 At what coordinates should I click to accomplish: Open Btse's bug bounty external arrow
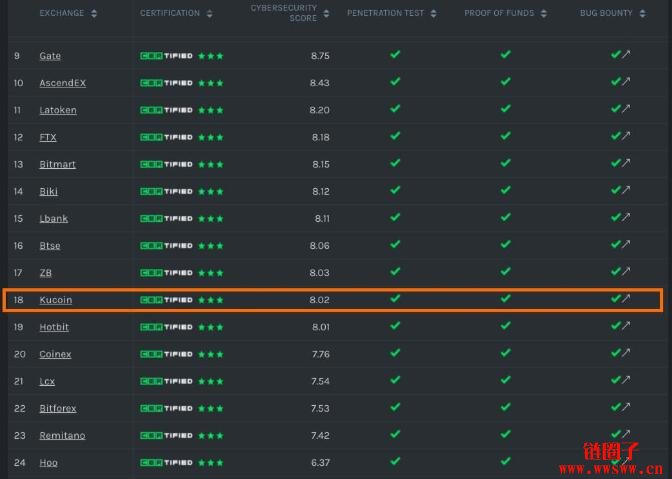626,244
